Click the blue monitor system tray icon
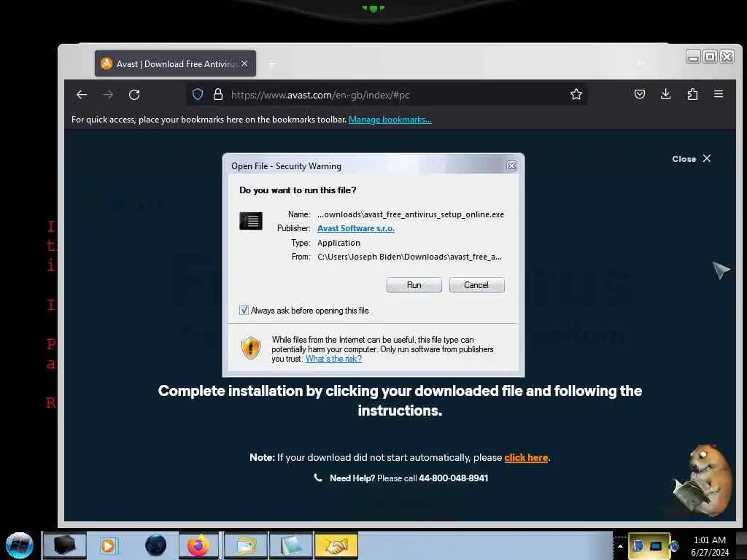This screenshot has width=747, height=560. point(656,545)
